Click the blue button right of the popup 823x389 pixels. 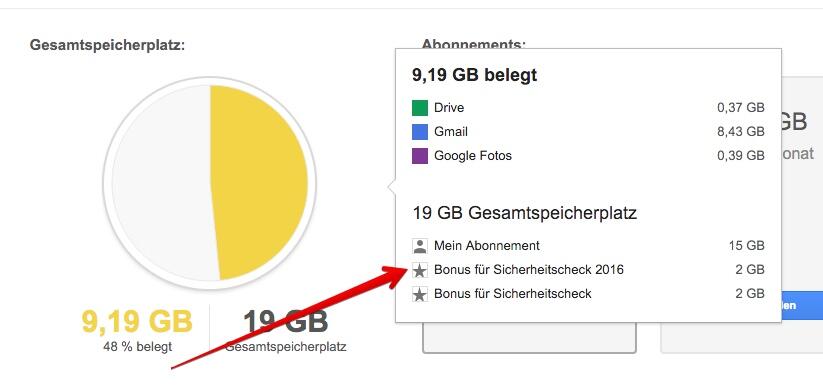[801, 305]
